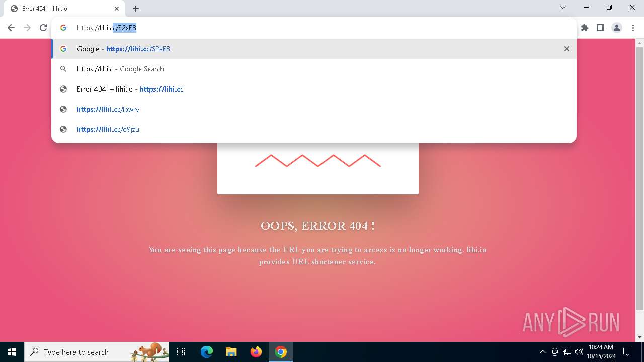The width and height of the screenshot is (644, 362).
Task: Open the volume speaker icon in tray
Action: pyautogui.click(x=579, y=352)
